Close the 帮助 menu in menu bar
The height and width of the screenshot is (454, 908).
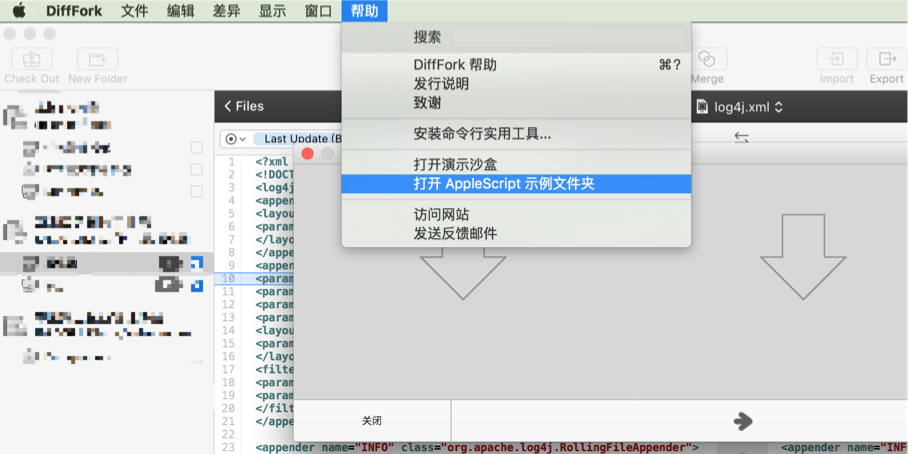(365, 11)
